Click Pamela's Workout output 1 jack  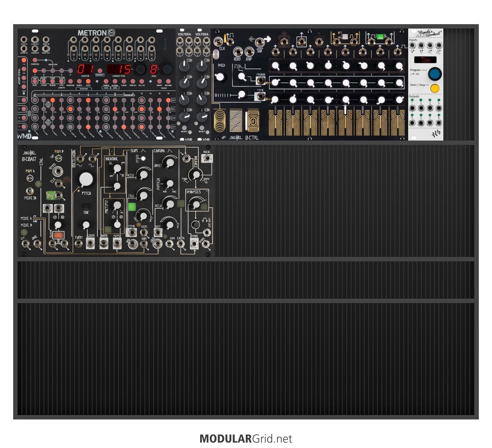click(412, 108)
